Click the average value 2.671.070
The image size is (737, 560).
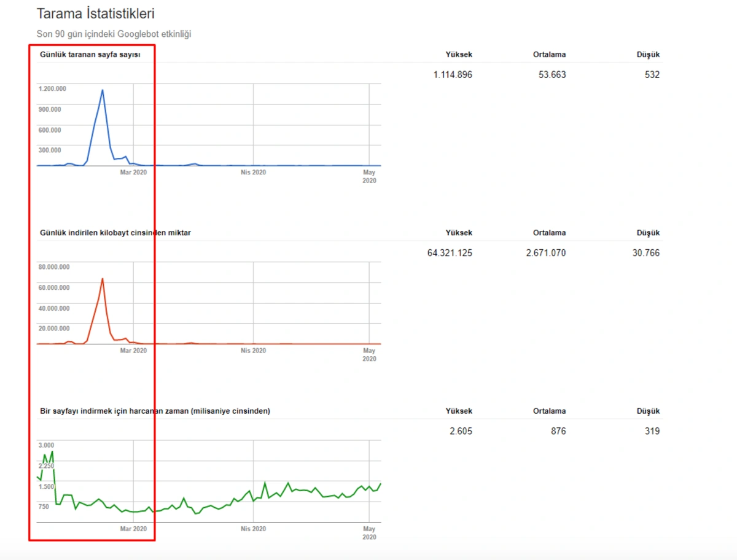point(546,253)
